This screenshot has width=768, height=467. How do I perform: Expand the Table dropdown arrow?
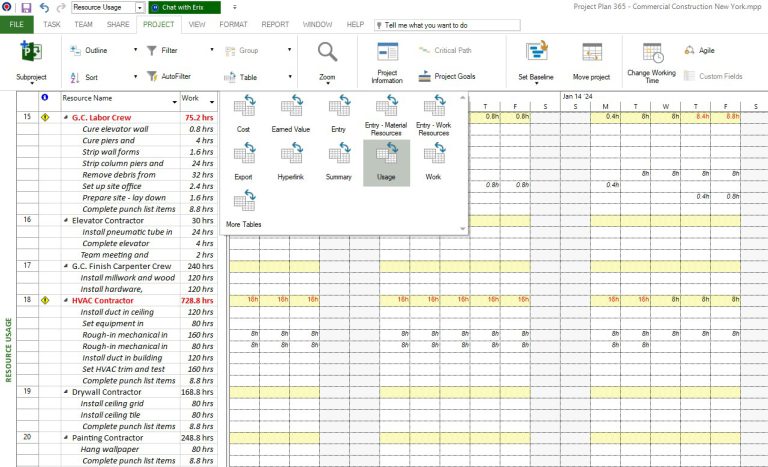click(290, 77)
